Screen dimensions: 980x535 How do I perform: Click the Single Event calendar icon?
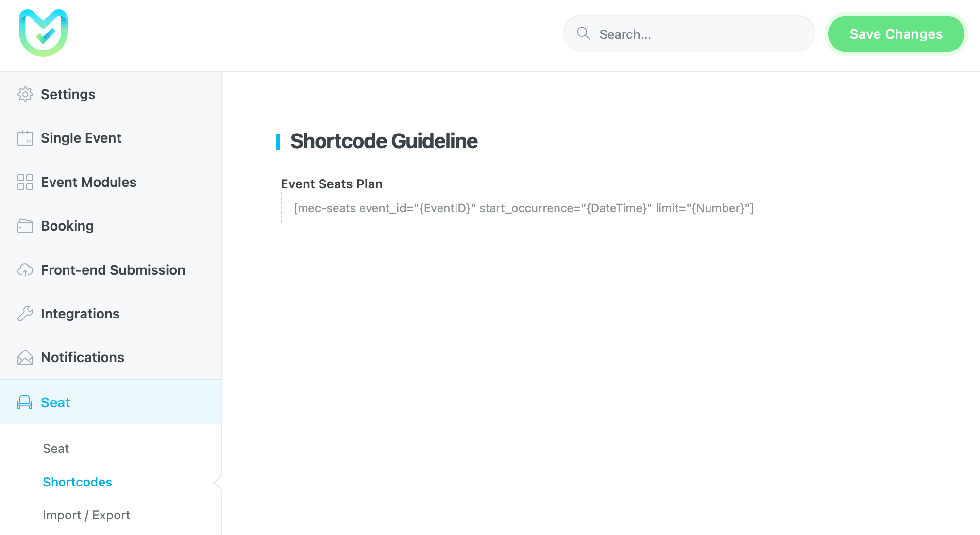[25, 138]
